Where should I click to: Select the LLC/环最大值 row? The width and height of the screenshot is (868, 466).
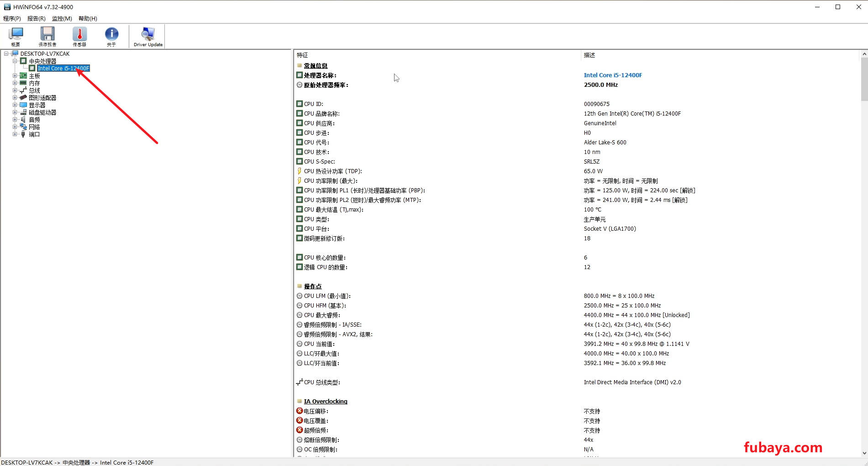(x=577, y=354)
